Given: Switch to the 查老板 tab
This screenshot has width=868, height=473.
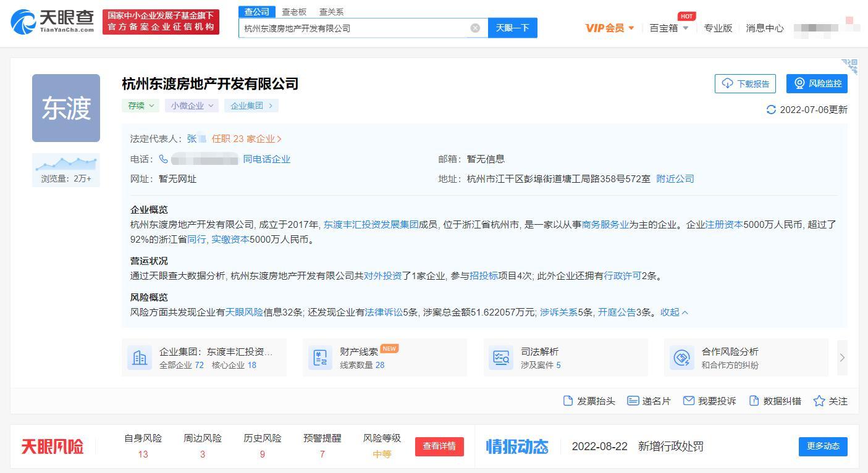Looking at the screenshot, I should point(294,12).
